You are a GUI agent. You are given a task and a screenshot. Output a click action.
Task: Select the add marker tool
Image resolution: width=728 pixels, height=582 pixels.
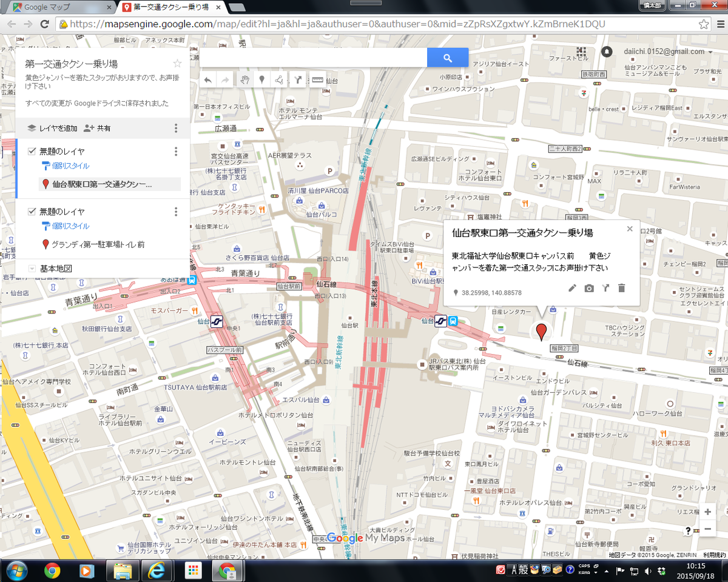coord(261,80)
